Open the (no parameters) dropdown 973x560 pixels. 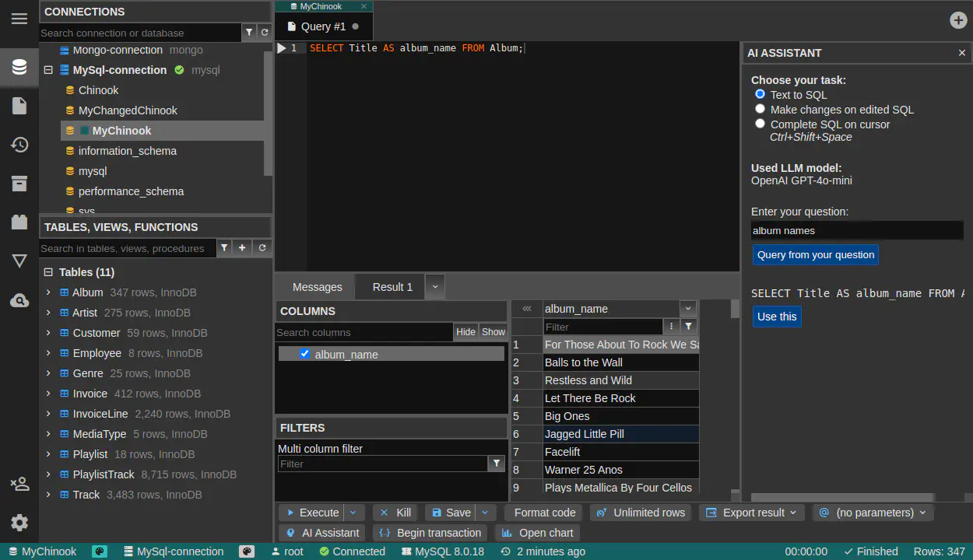tap(873, 513)
